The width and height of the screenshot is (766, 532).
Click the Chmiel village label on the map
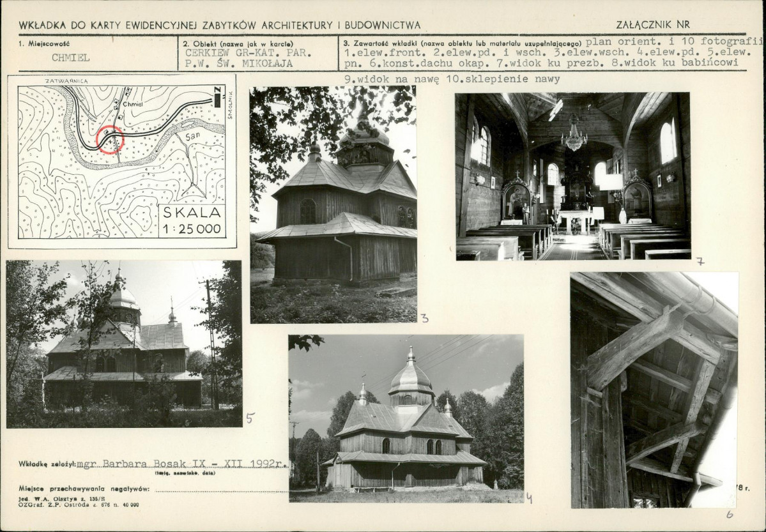click(x=132, y=103)
